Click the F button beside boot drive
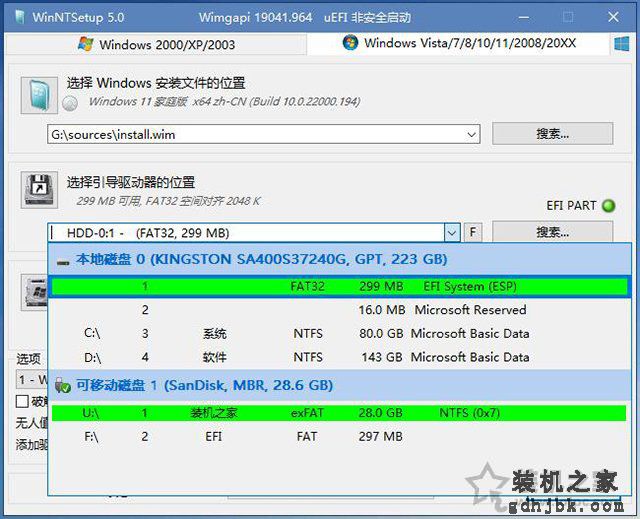640x519 pixels. pos(473,232)
